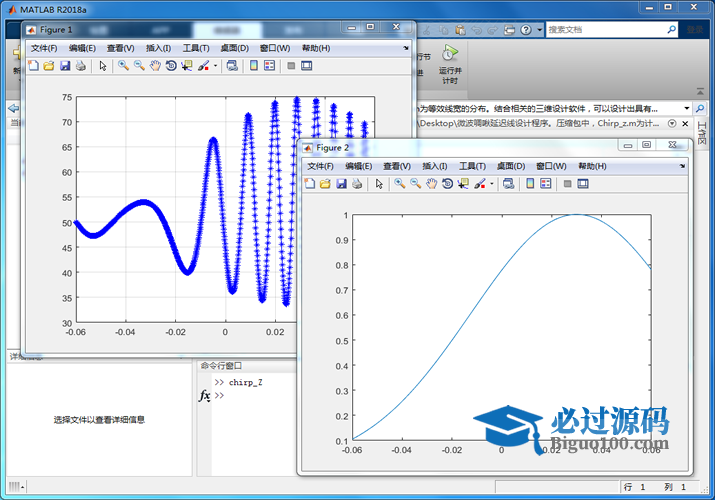Open 查看(V) menu in Figure 1

pos(120,48)
